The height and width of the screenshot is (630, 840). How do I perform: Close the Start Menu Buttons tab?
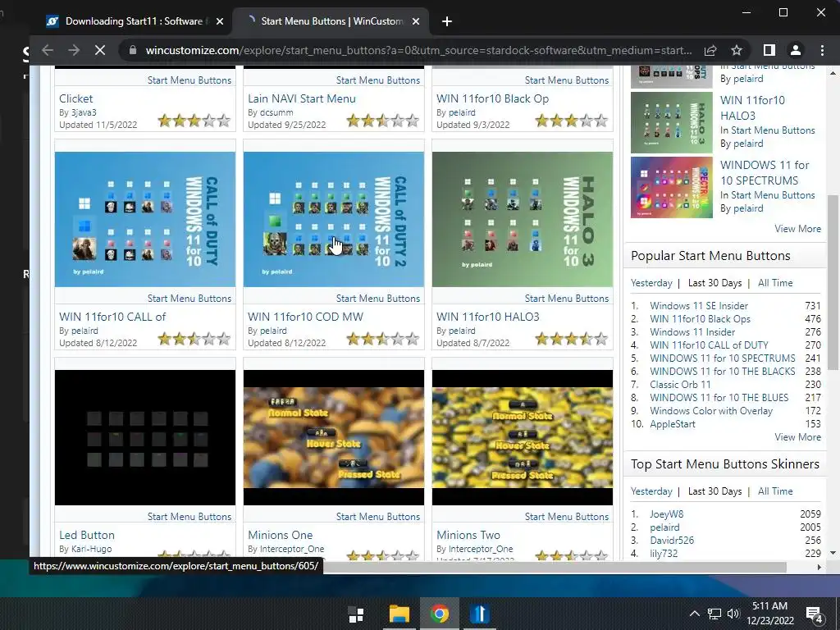click(x=416, y=21)
